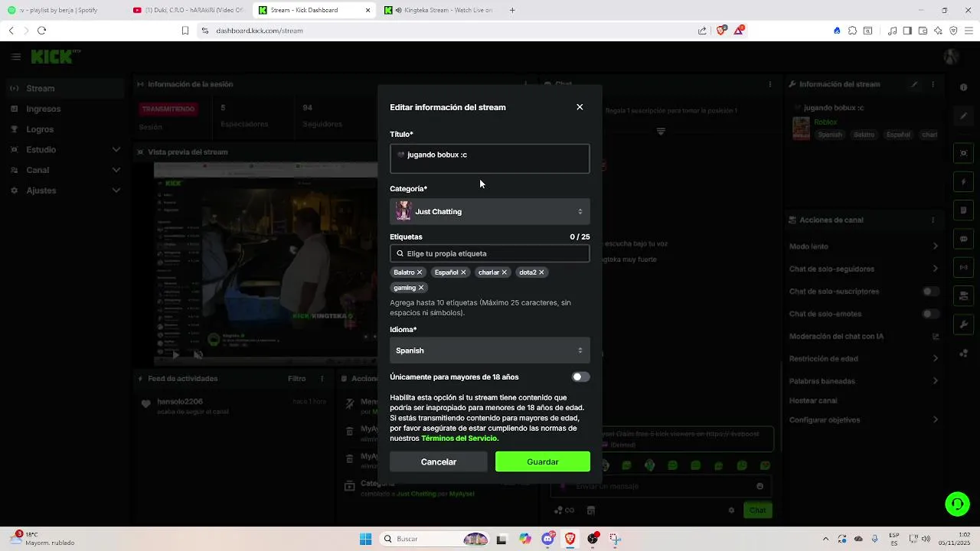
Task: Click the user avatar in the header
Action: click(x=952, y=57)
